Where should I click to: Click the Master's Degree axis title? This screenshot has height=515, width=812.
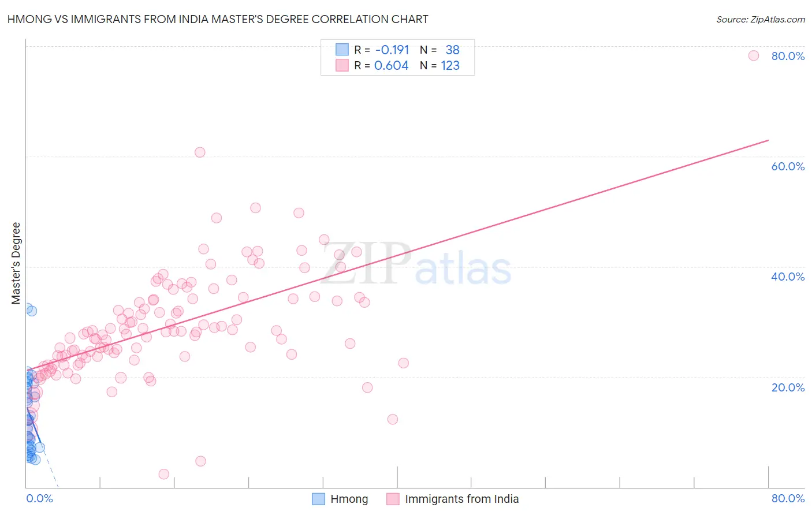(16, 263)
